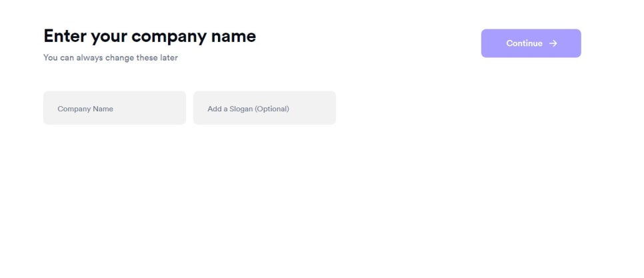Click the right-pointing arrow next to Continue
The height and width of the screenshot is (278, 644).
pyautogui.click(x=553, y=43)
